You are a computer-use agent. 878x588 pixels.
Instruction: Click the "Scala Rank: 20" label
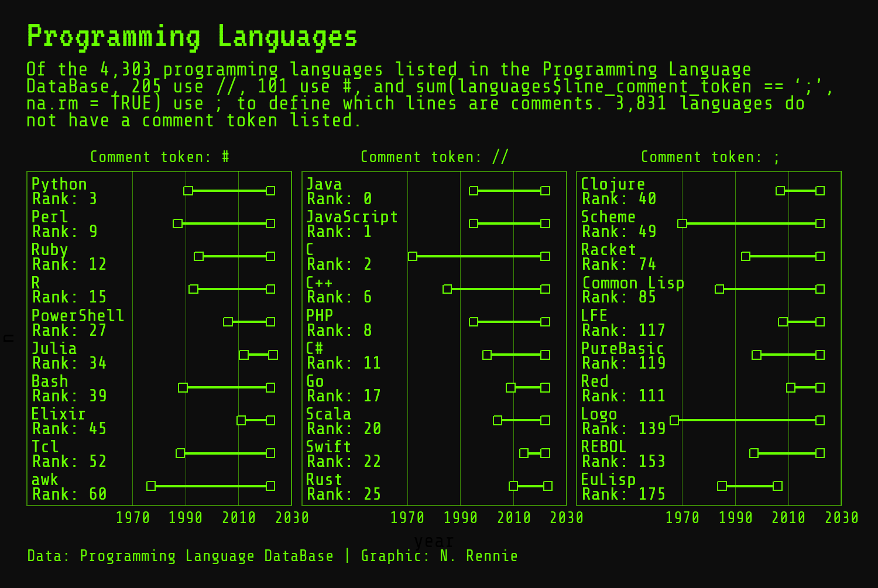point(344,421)
